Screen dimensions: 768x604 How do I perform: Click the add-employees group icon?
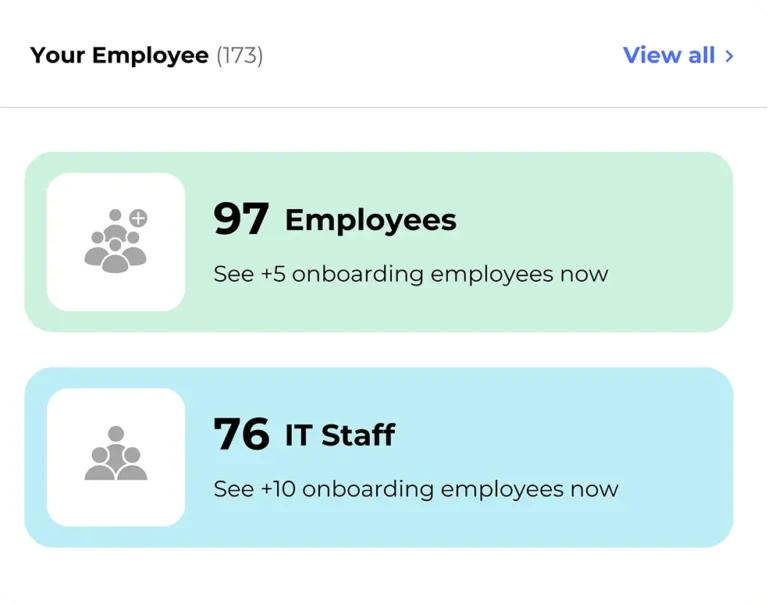pos(116,241)
